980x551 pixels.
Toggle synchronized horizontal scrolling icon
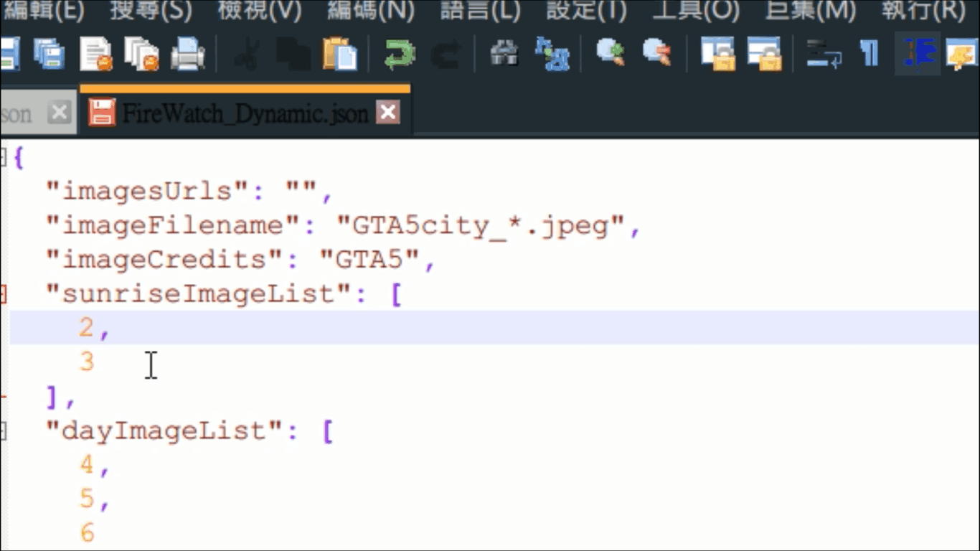pos(764,55)
